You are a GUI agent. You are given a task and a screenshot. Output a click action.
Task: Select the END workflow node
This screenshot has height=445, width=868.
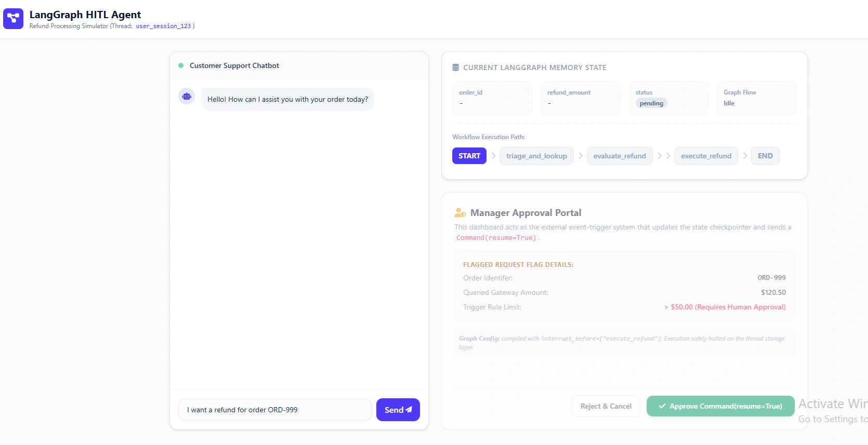tap(765, 156)
